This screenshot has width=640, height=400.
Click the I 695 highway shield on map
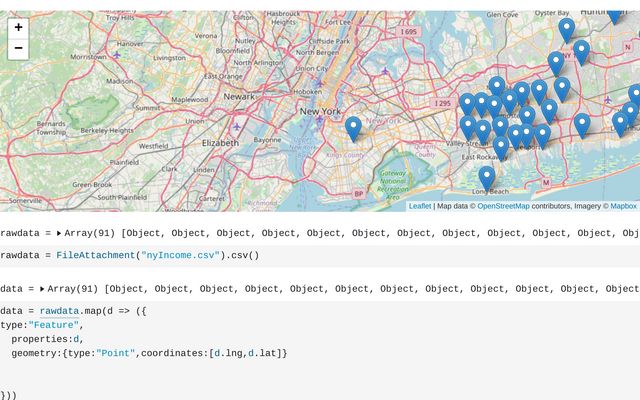pos(408,32)
